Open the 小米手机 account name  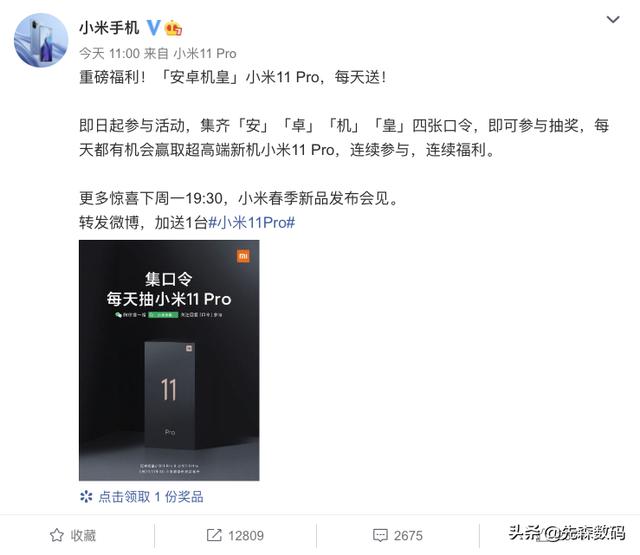(109, 28)
